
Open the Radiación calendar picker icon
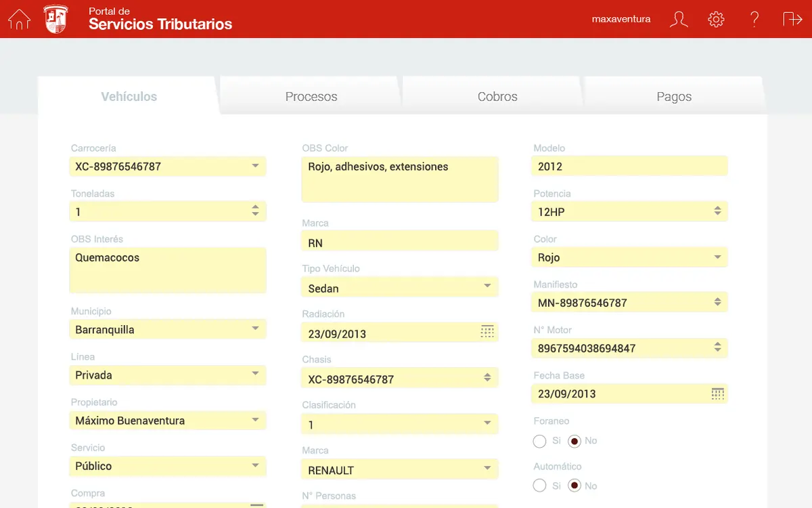coord(487,332)
